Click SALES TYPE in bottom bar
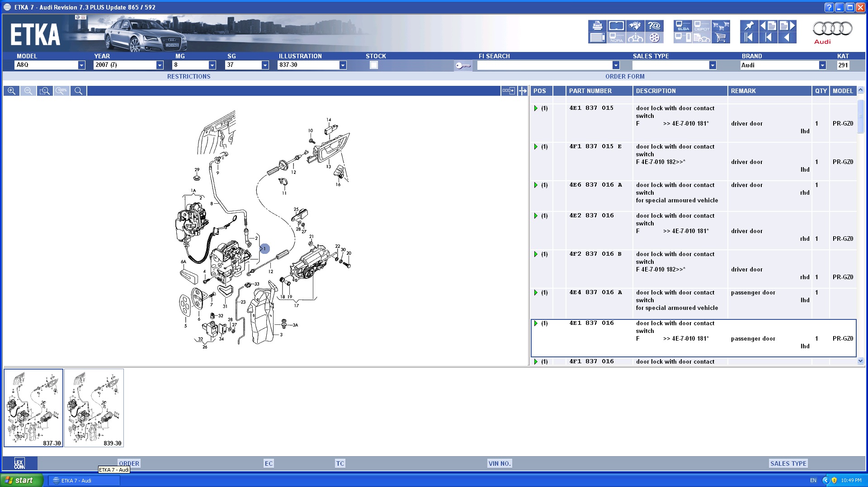The image size is (868, 487). [788, 464]
